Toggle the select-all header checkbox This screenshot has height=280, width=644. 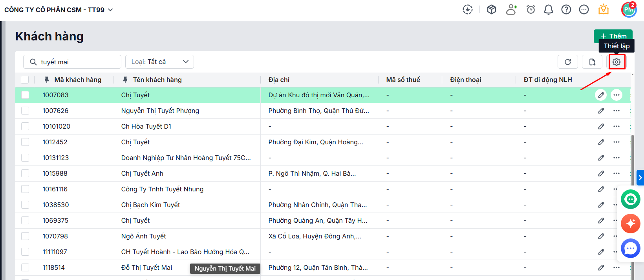(x=25, y=80)
